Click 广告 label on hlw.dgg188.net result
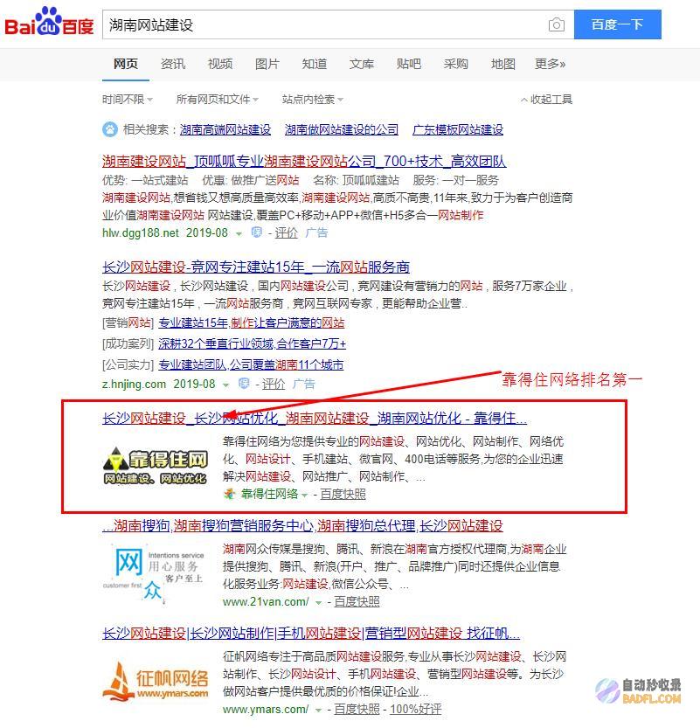The image size is (700, 728). [316, 232]
